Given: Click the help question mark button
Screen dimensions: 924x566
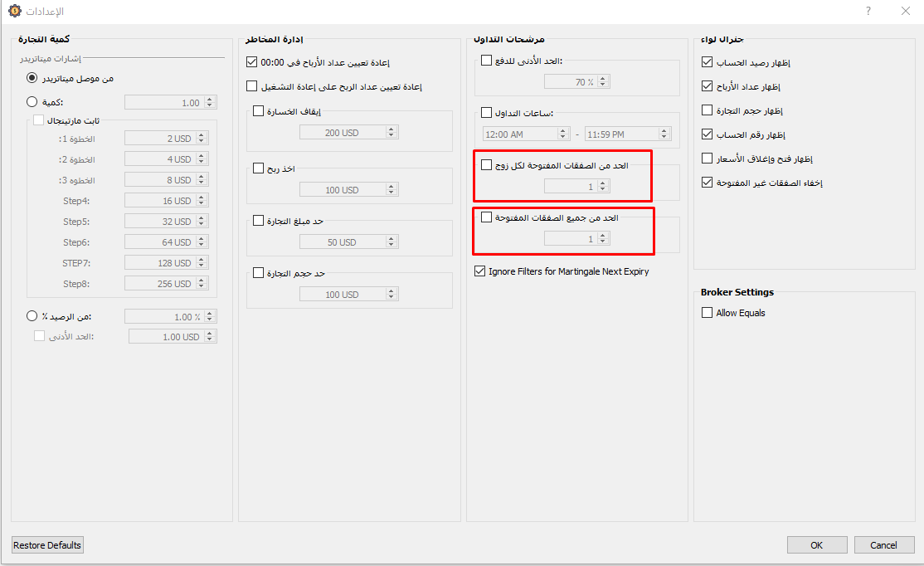Looking at the screenshot, I should pyautogui.click(x=868, y=11).
